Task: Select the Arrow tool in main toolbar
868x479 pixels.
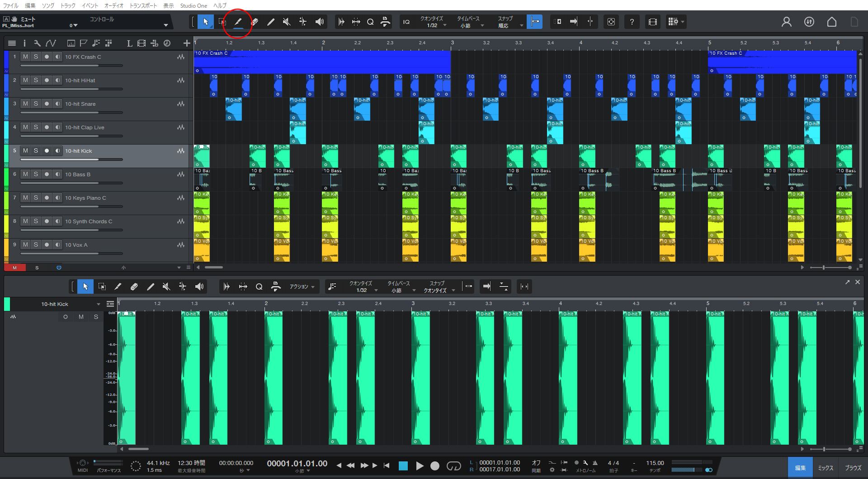Action: tap(206, 22)
